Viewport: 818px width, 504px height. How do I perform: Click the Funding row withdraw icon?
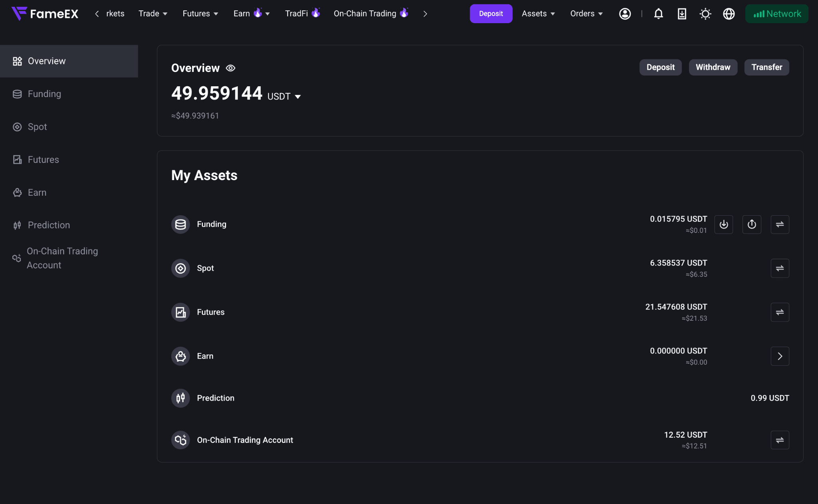tap(752, 224)
